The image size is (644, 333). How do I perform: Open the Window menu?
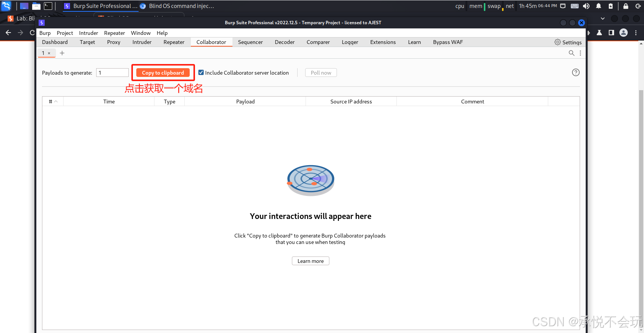pyautogui.click(x=141, y=33)
